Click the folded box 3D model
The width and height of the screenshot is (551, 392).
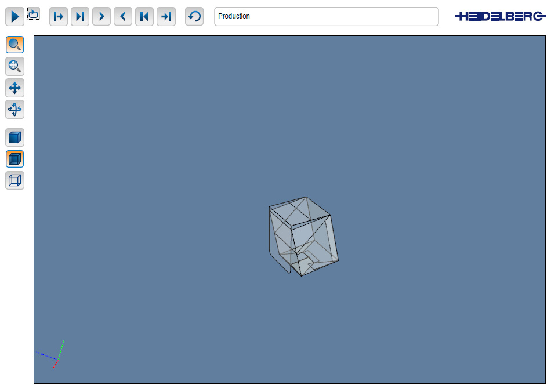[303, 237]
